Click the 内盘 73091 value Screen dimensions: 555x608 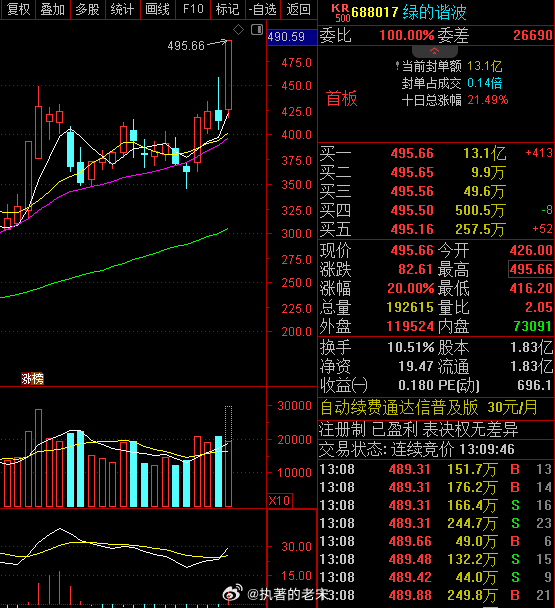(x=532, y=326)
